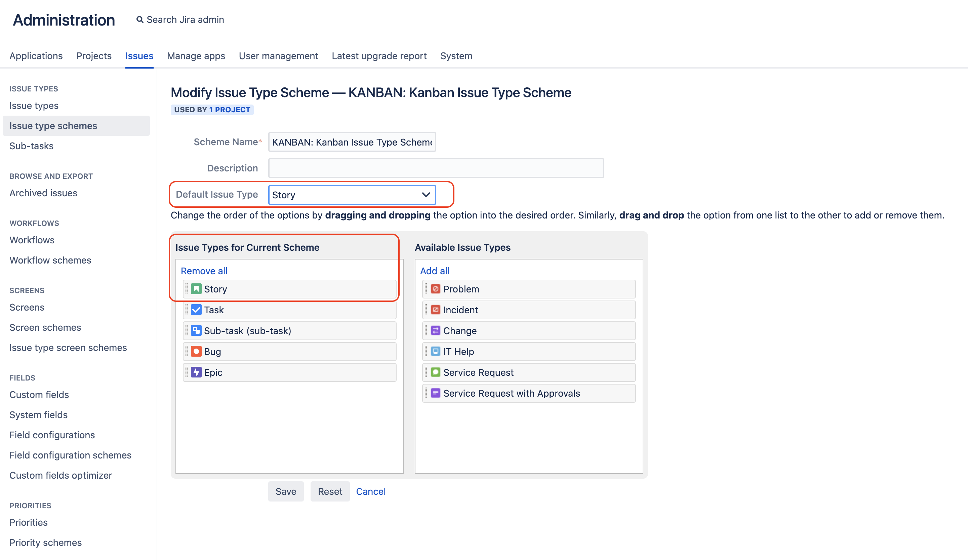Click the purple Epic lightning icon

click(196, 372)
